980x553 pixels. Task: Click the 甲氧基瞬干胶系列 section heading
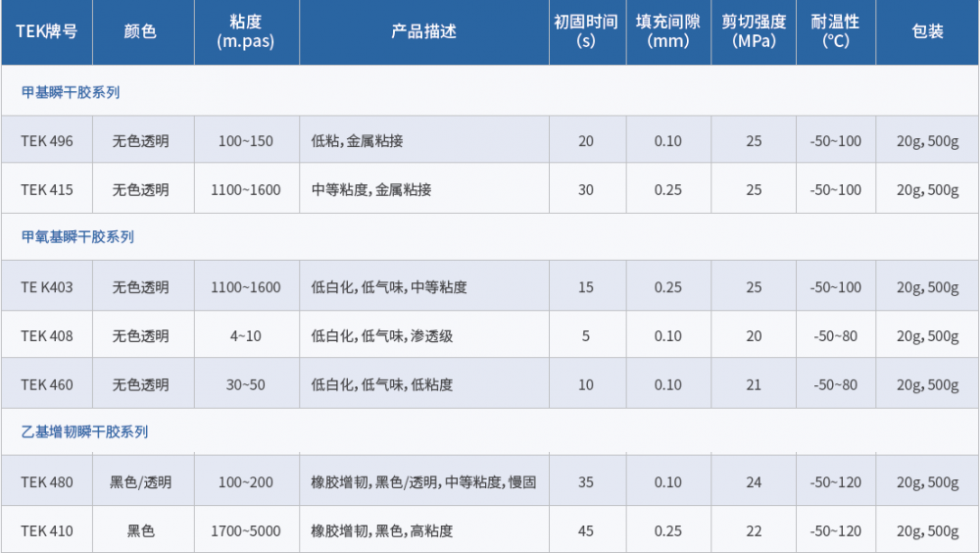pyautogui.click(x=77, y=236)
